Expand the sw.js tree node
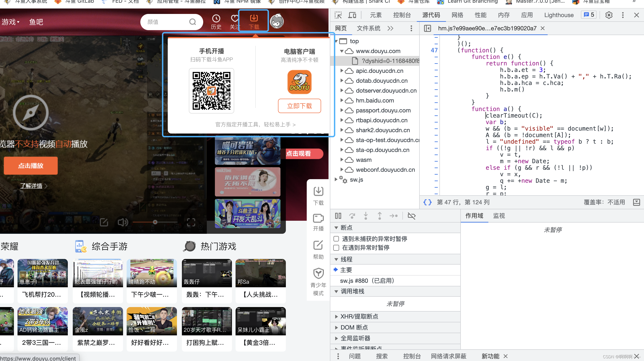The height and width of the screenshot is (361, 644). [336, 180]
